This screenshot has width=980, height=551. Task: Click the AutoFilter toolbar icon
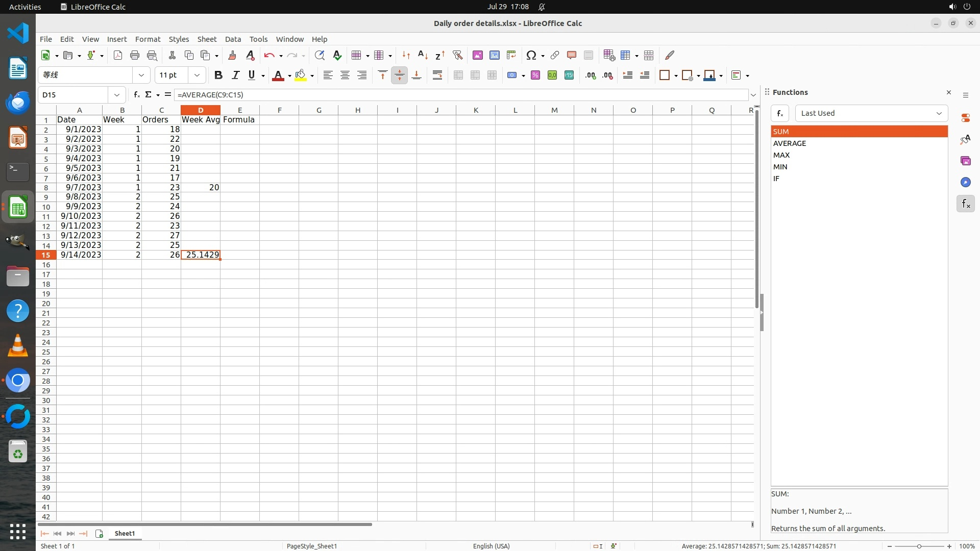coord(457,55)
